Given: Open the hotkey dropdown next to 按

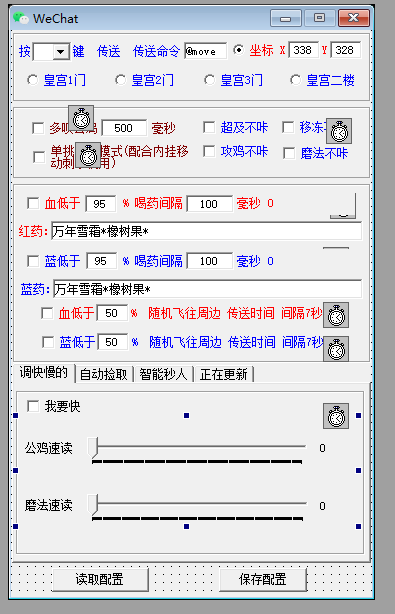Looking at the screenshot, I should [61, 51].
